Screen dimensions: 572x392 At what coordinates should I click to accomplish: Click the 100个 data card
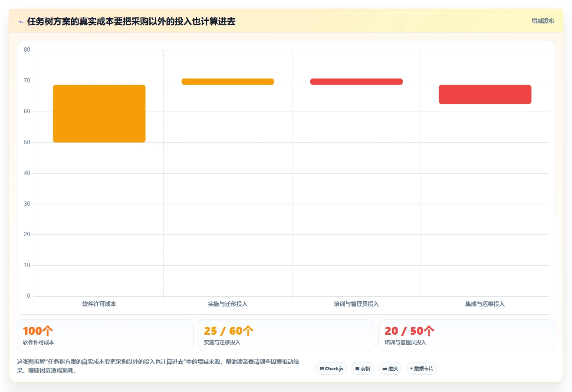[x=105, y=335]
